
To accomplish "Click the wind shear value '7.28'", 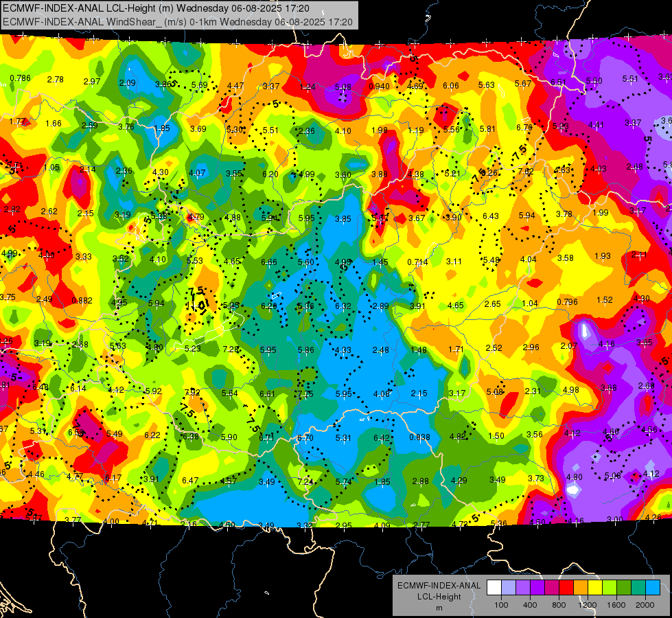I will click(x=231, y=350).
